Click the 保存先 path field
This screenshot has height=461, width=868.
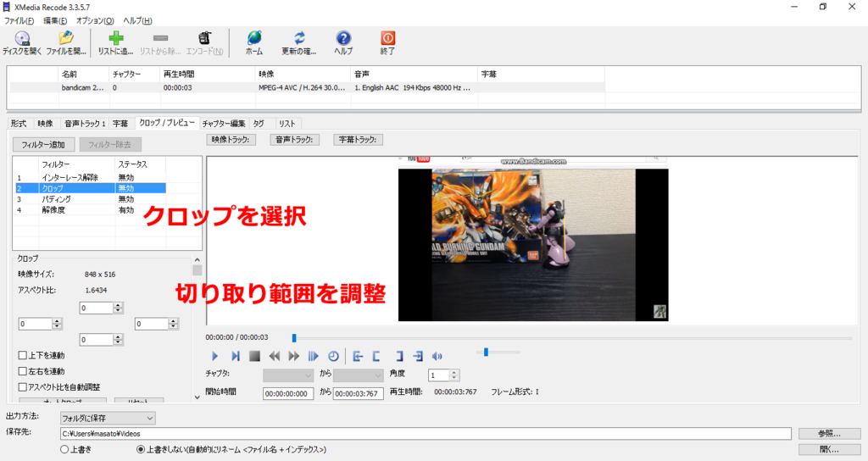coord(426,434)
